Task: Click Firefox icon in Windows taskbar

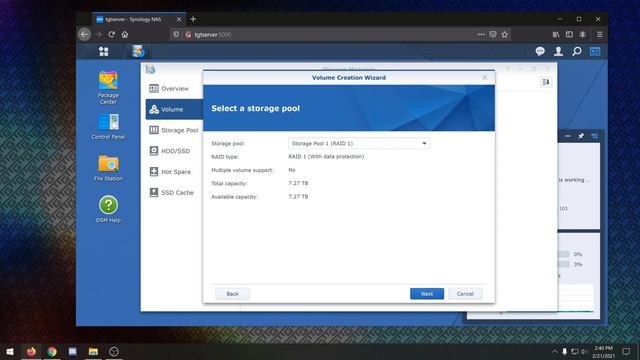Action: click(31, 351)
